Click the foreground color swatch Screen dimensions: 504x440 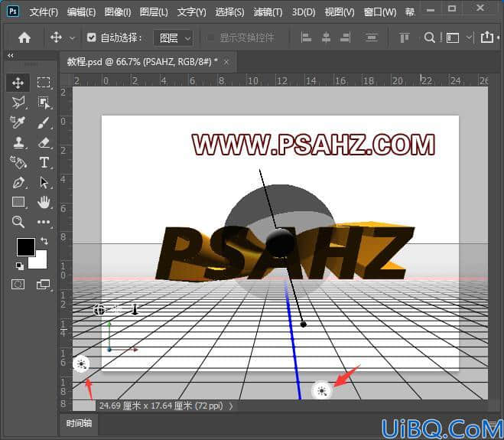coord(26,247)
